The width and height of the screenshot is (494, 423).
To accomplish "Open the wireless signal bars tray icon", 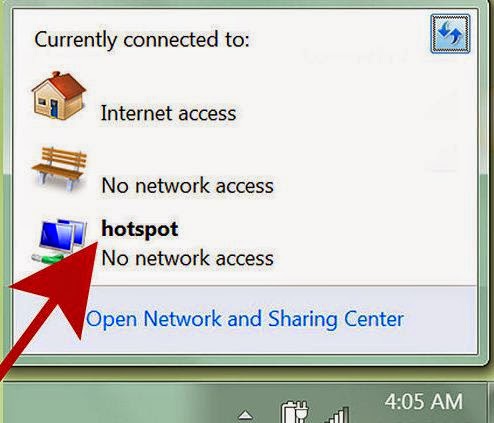I will (x=337, y=414).
